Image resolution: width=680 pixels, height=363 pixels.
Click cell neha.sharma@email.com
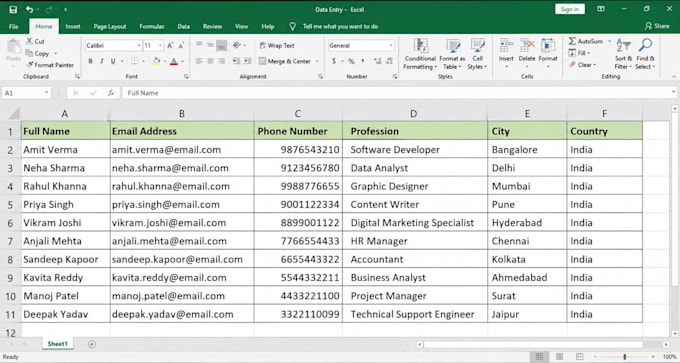tap(182, 168)
